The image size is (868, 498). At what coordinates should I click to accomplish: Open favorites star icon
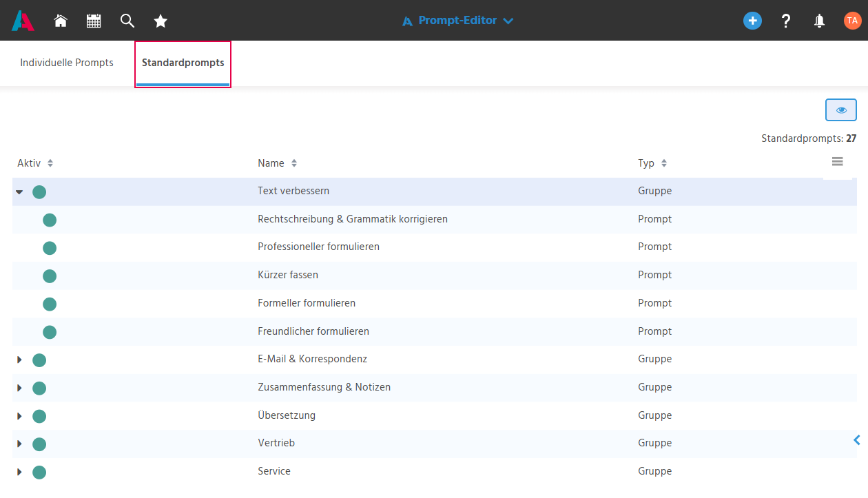pos(161,21)
